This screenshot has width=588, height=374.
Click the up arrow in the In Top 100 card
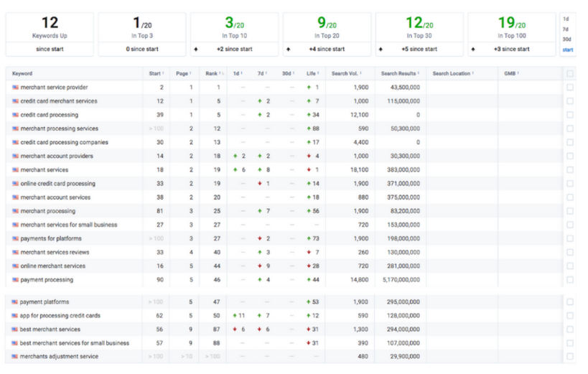coord(473,49)
